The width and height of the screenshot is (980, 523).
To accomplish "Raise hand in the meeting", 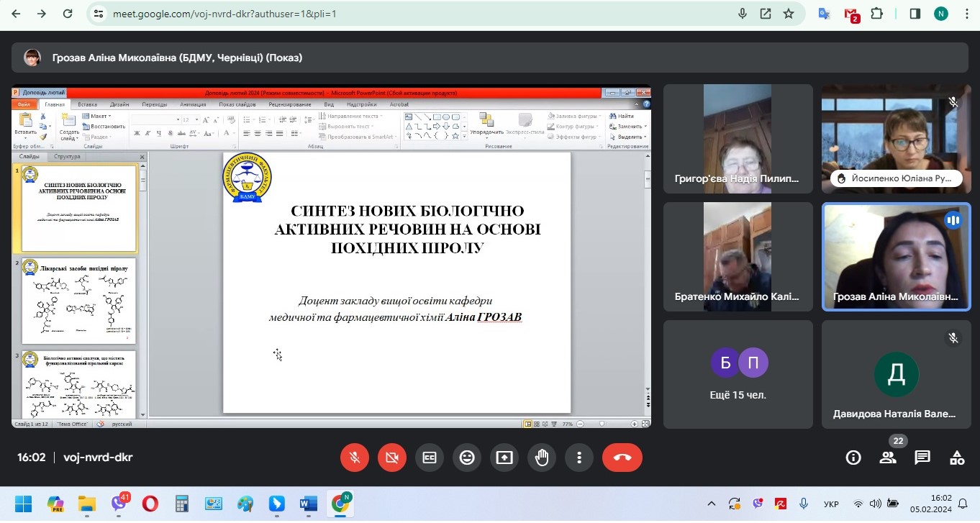I will click(542, 458).
